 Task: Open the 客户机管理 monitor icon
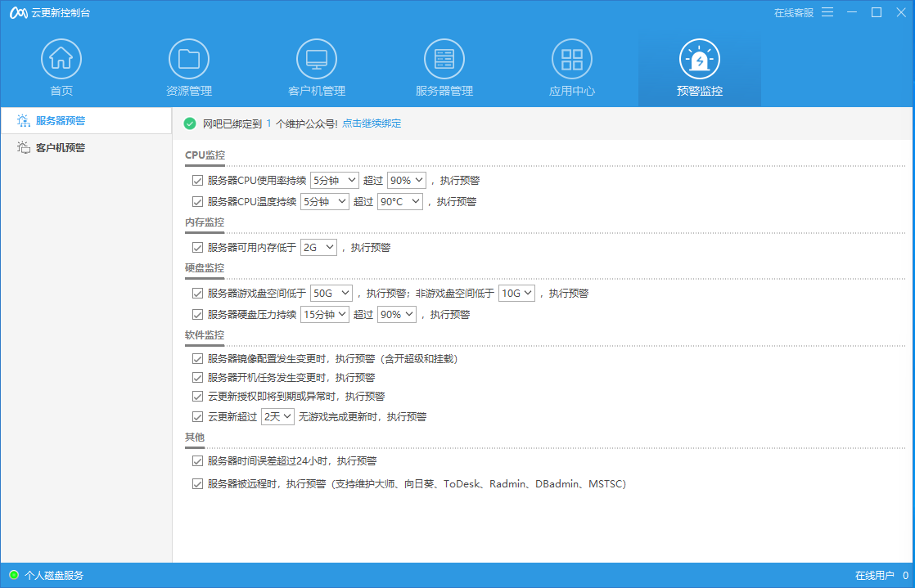click(x=317, y=57)
